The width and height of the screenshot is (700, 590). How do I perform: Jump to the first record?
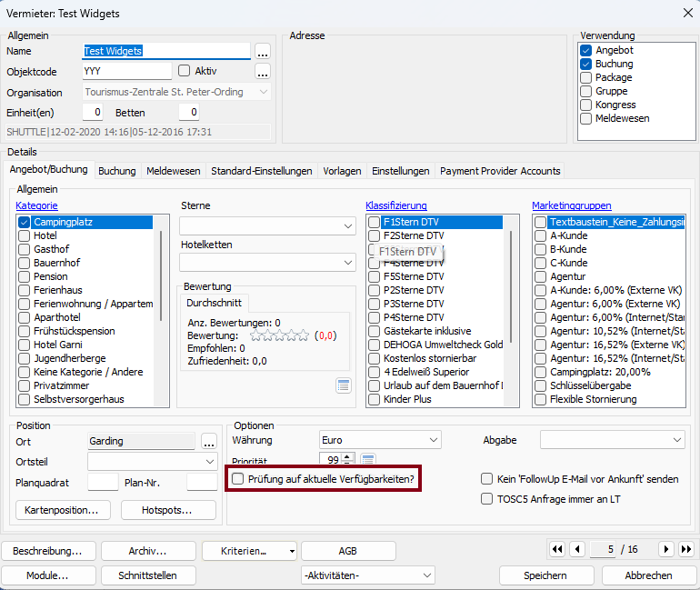coord(557,549)
